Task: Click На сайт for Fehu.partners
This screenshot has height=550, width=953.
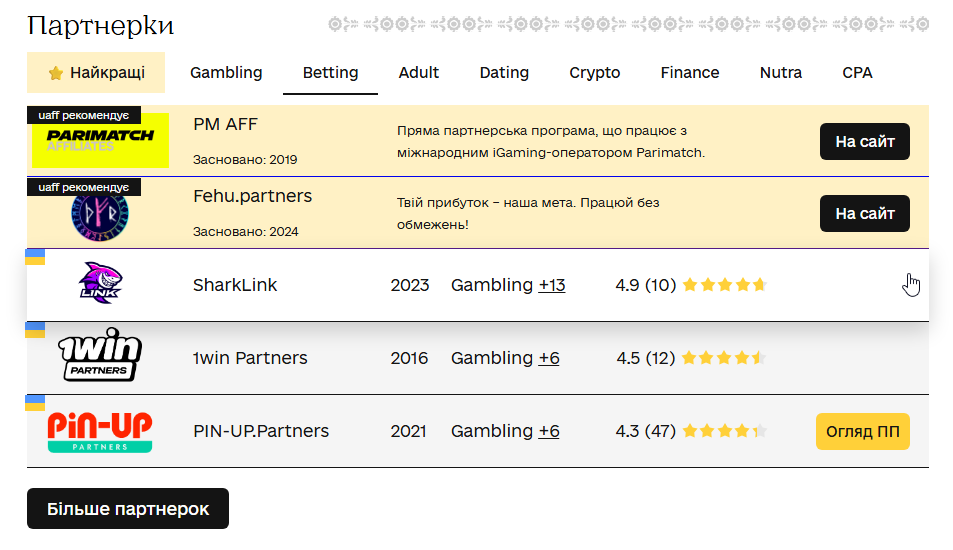Action: tap(865, 213)
